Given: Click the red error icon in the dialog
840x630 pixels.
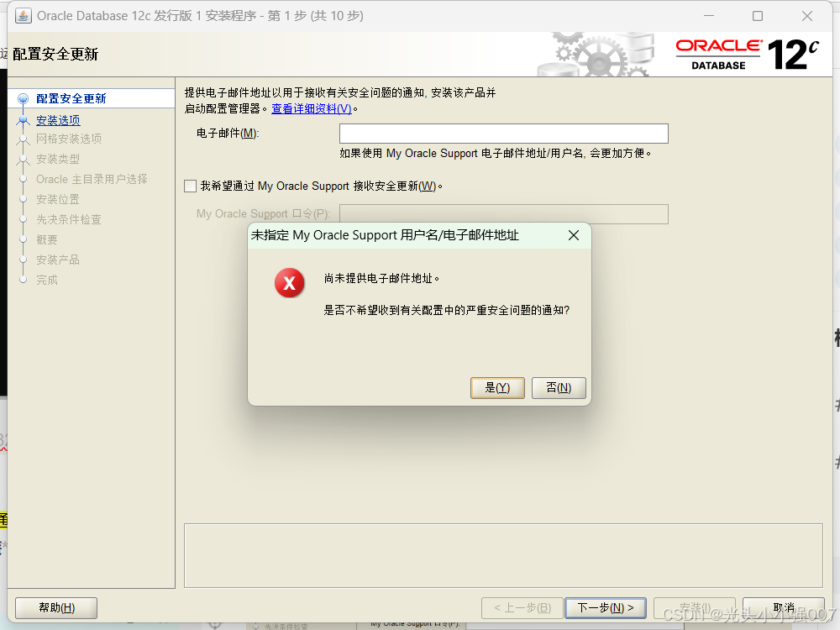Looking at the screenshot, I should click(x=289, y=283).
